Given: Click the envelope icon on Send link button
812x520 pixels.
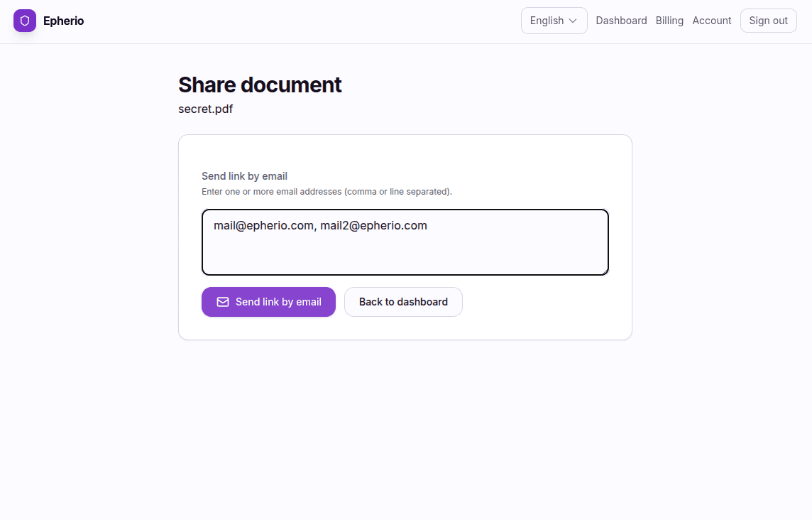Looking at the screenshot, I should point(224,302).
